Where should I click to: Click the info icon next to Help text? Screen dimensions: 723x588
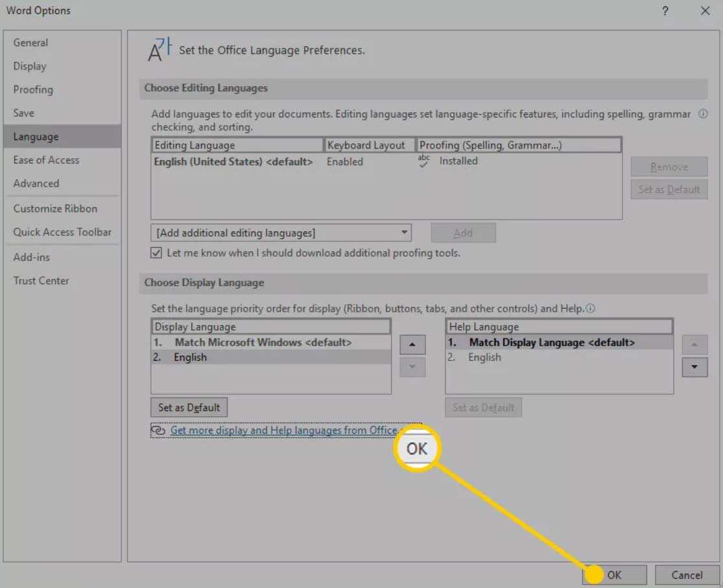point(591,309)
